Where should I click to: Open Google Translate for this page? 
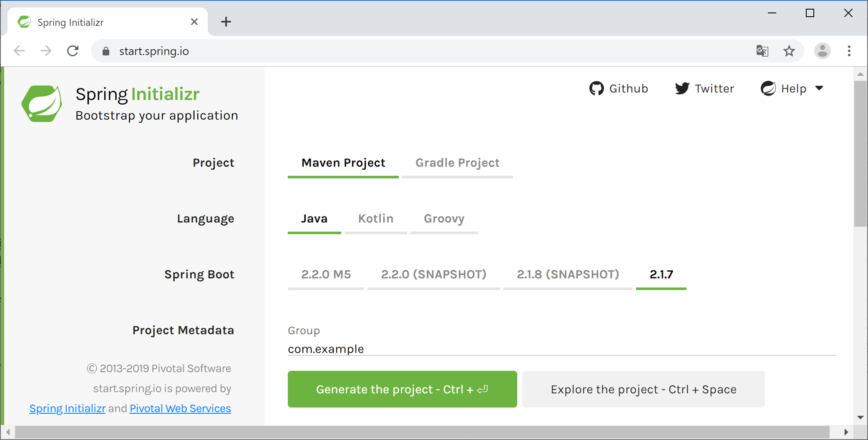[x=762, y=50]
